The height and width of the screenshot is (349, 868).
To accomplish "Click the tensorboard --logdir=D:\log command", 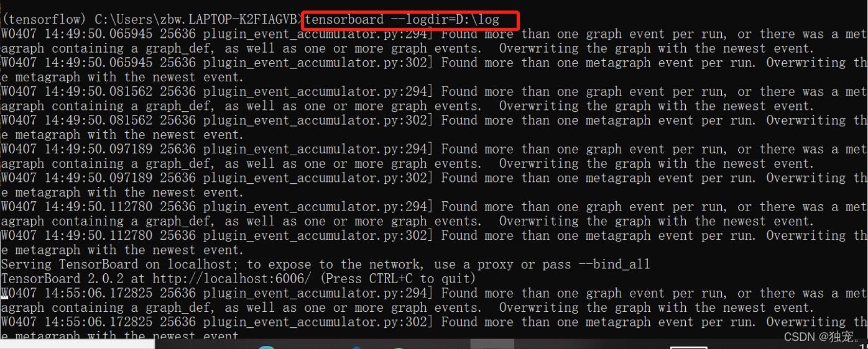I will point(402,19).
